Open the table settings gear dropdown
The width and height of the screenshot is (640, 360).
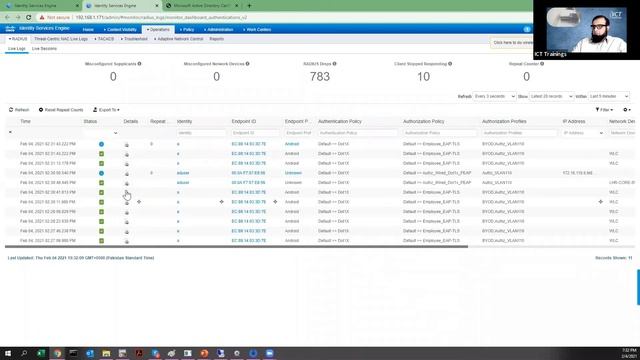tap(627, 110)
